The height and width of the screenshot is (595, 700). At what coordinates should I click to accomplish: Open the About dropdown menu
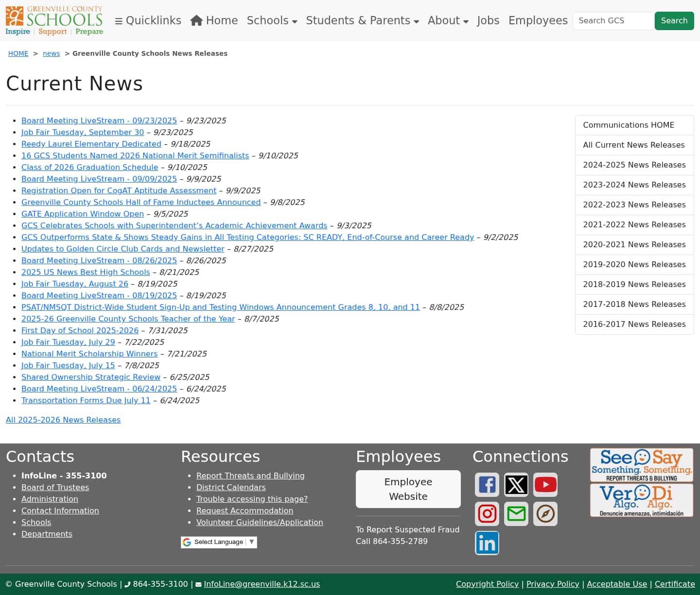coord(448,20)
